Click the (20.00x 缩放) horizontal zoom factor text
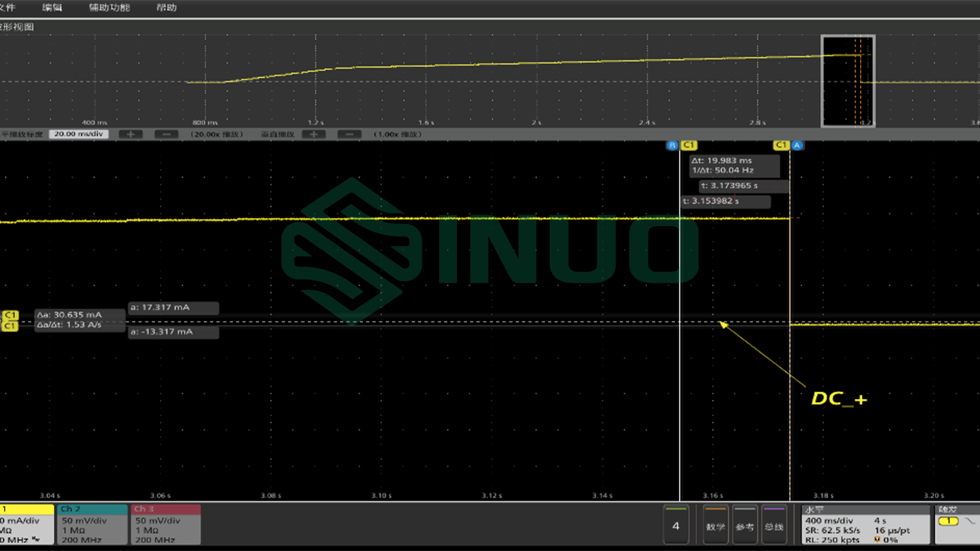This screenshot has width=980, height=551. click(217, 134)
